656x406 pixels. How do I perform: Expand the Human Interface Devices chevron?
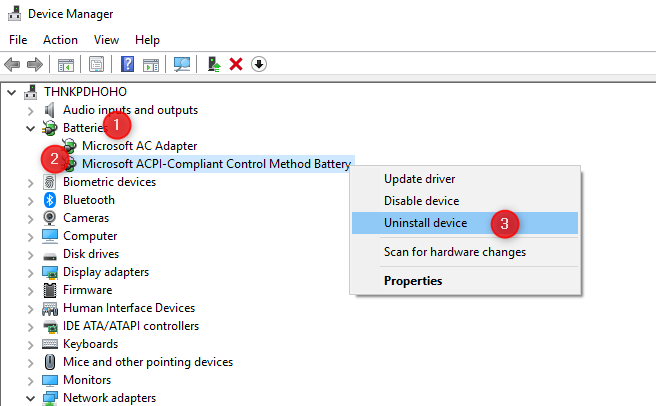[x=31, y=309]
